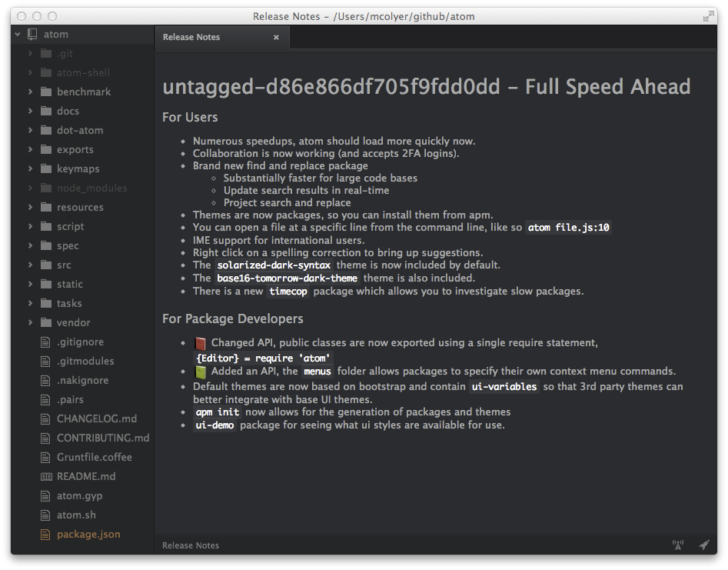
Task: Click the 'ui-demo' code label
Action: (214, 425)
